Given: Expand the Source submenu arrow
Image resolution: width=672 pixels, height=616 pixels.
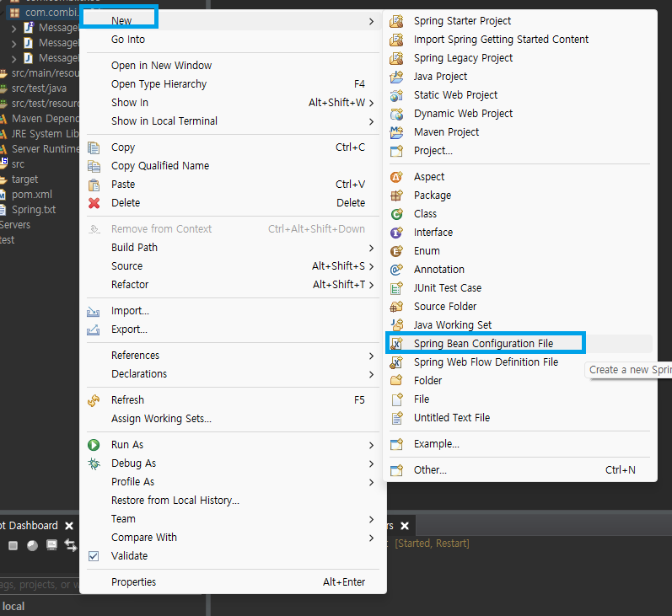Looking at the screenshot, I should coord(371,266).
